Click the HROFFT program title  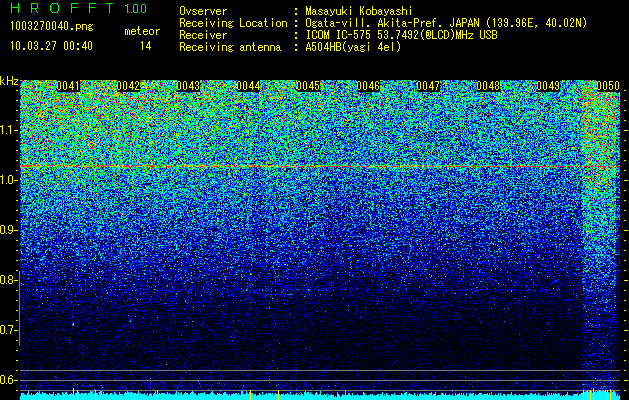point(62,8)
